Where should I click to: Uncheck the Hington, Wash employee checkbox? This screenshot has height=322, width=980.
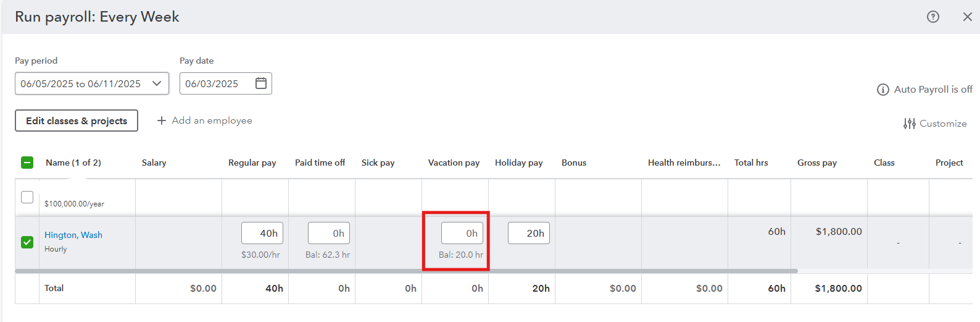27,242
